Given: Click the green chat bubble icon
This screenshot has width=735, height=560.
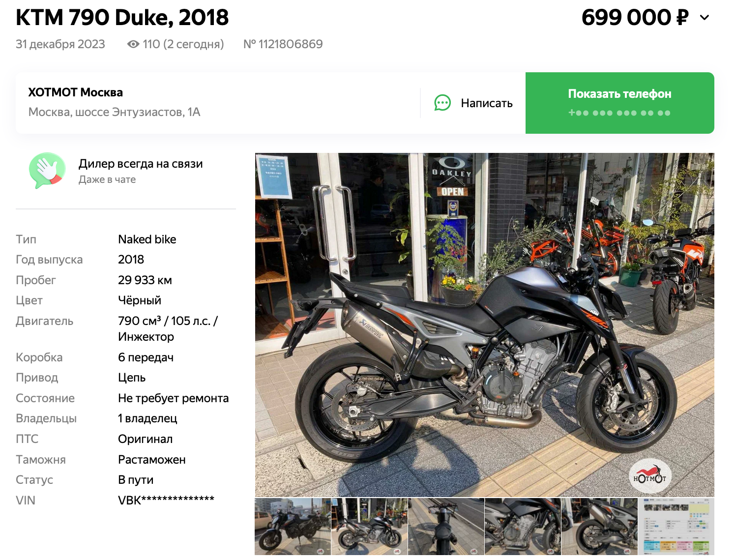Looking at the screenshot, I should [442, 103].
